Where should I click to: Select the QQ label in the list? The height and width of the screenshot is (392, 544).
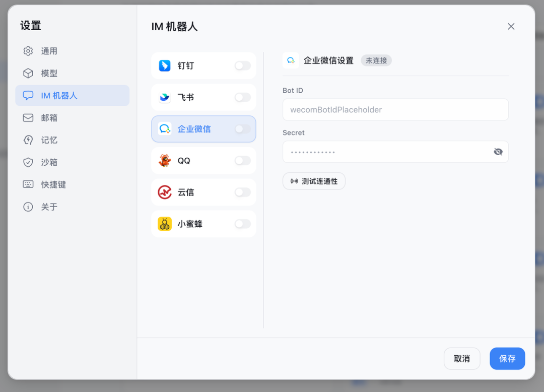click(x=184, y=161)
